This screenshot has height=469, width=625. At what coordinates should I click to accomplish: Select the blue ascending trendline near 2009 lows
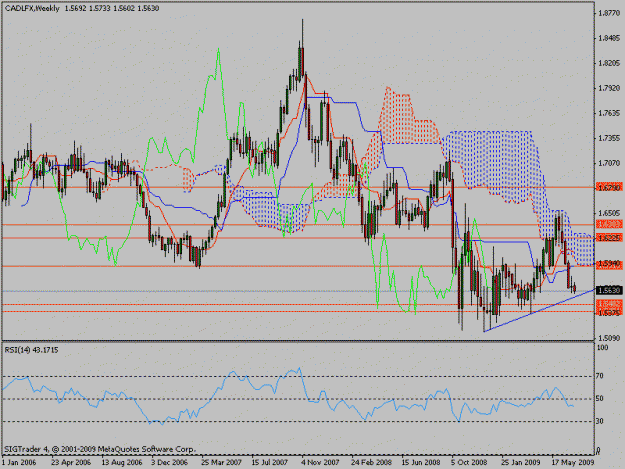(x=538, y=311)
